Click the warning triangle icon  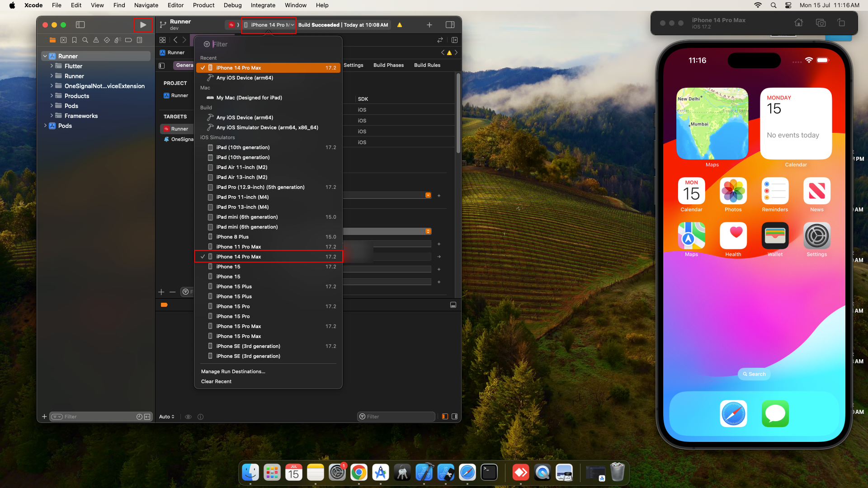click(399, 24)
